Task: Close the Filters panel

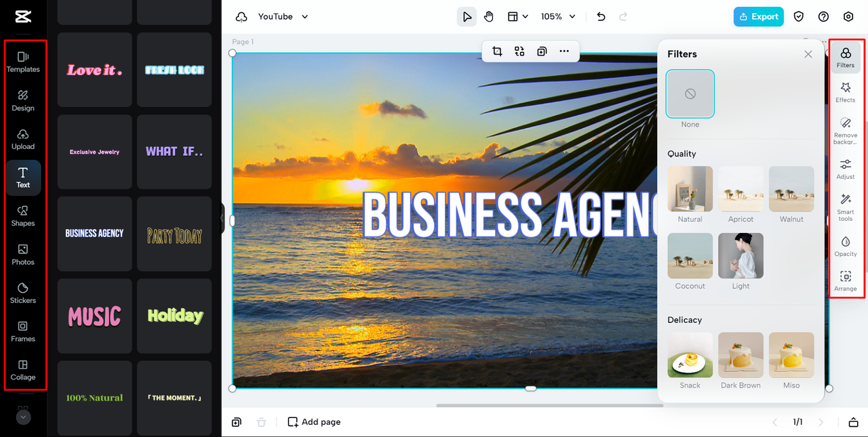Action: click(x=808, y=54)
